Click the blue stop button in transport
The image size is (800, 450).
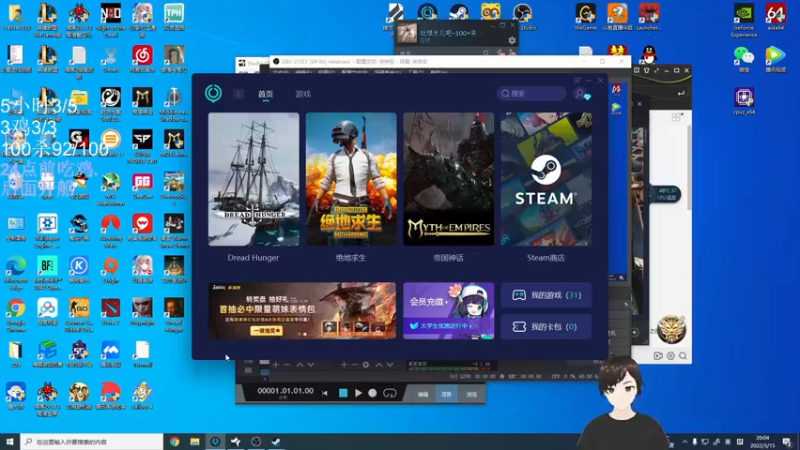(343, 393)
